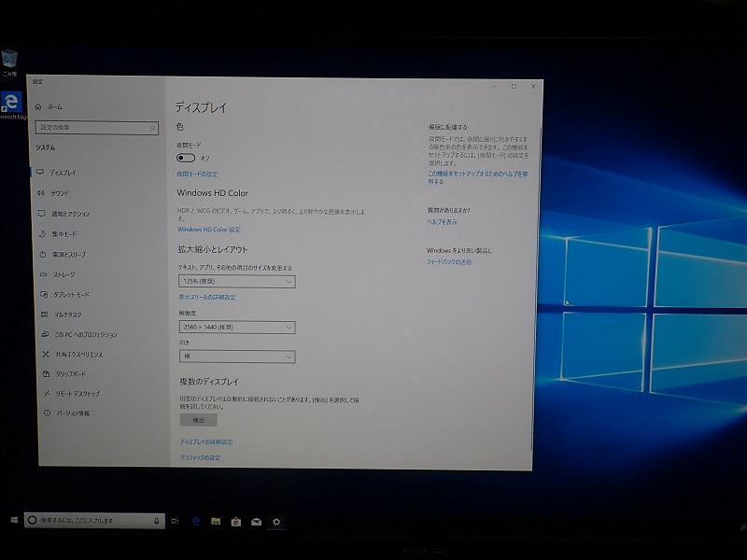This screenshot has width=747, height=560.
Task: Open graphics settings (グラフィックの設定) link
Action: click(x=200, y=458)
